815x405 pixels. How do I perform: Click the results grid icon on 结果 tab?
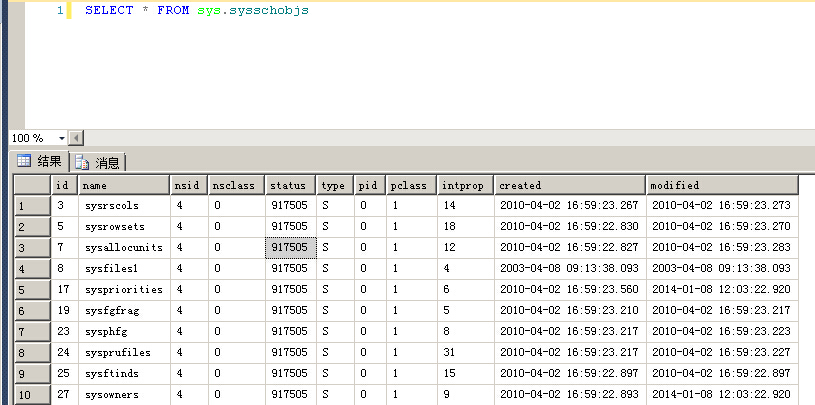pyautogui.click(x=23, y=161)
